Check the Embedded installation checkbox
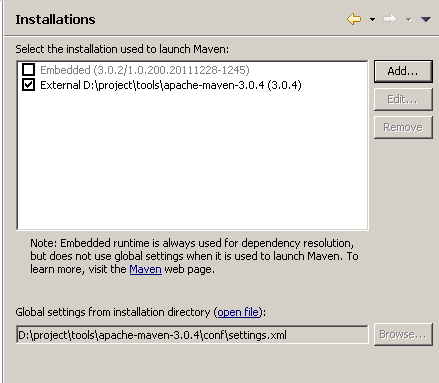 click(x=28, y=70)
